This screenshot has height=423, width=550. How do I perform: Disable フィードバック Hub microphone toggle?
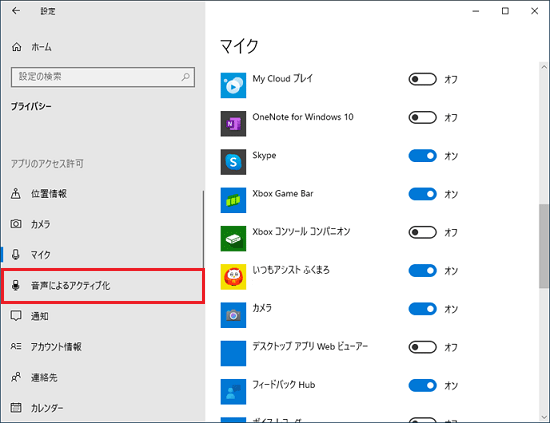[422, 385]
